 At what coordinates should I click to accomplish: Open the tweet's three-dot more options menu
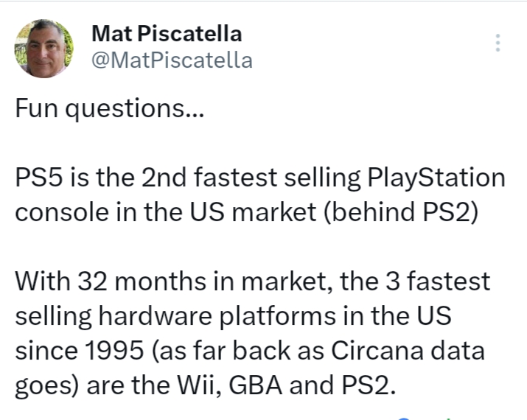tap(498, 42)
